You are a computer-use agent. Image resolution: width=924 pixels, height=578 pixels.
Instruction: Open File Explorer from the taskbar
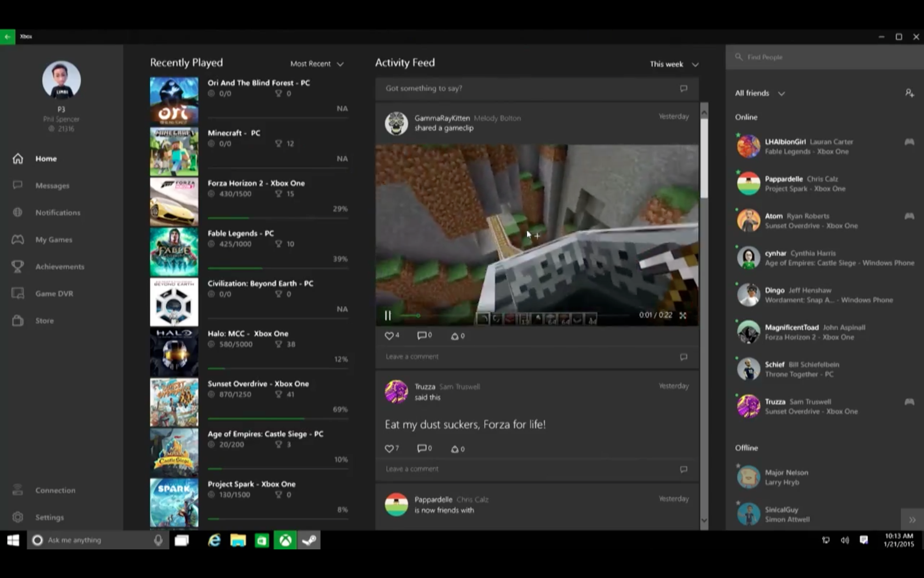click(238, 540)
